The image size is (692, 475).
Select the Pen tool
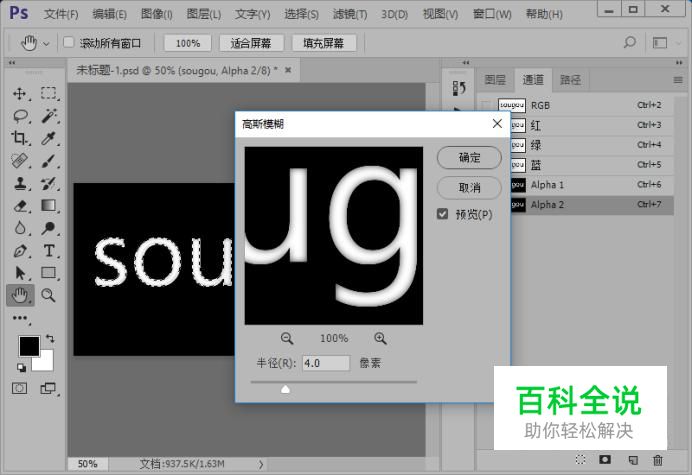[19, 251]
